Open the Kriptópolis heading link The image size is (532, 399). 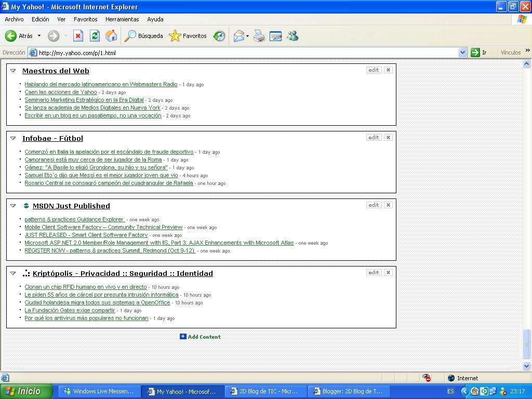(123, 273)
